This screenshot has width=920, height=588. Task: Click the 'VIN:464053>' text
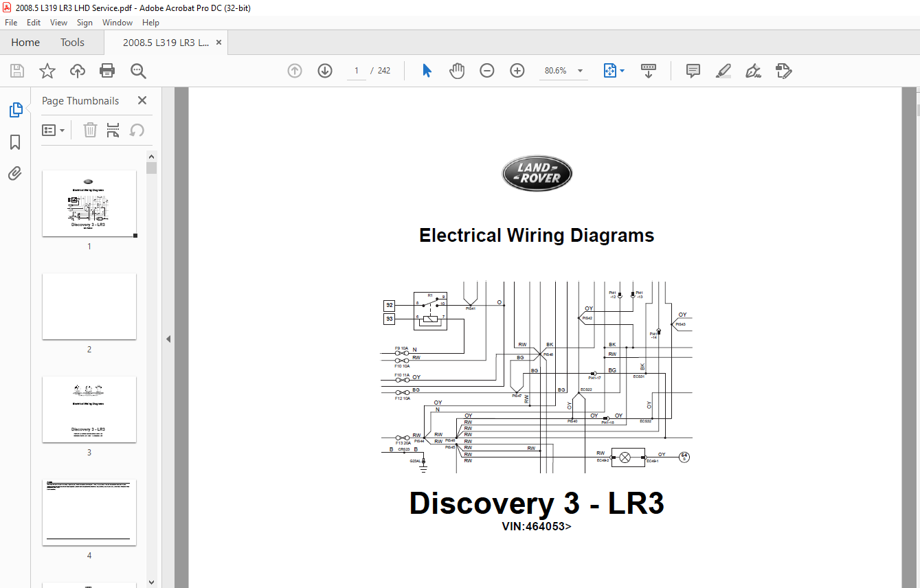[x=537, y=527]
